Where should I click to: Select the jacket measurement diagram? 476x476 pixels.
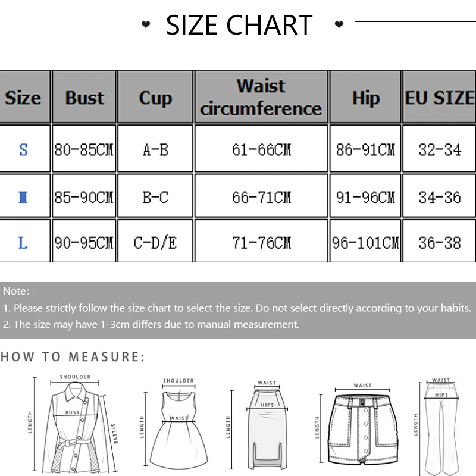coord(74,419)
